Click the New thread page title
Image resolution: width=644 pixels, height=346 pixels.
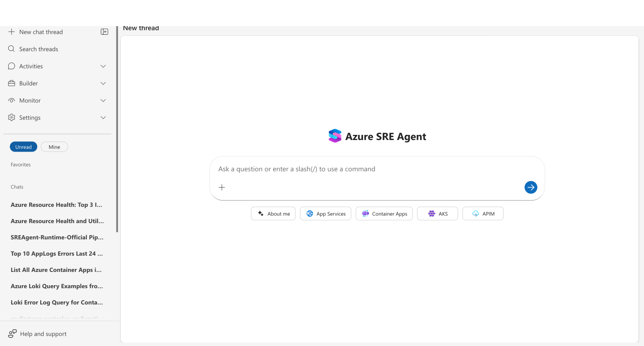[x=141, y=28]
